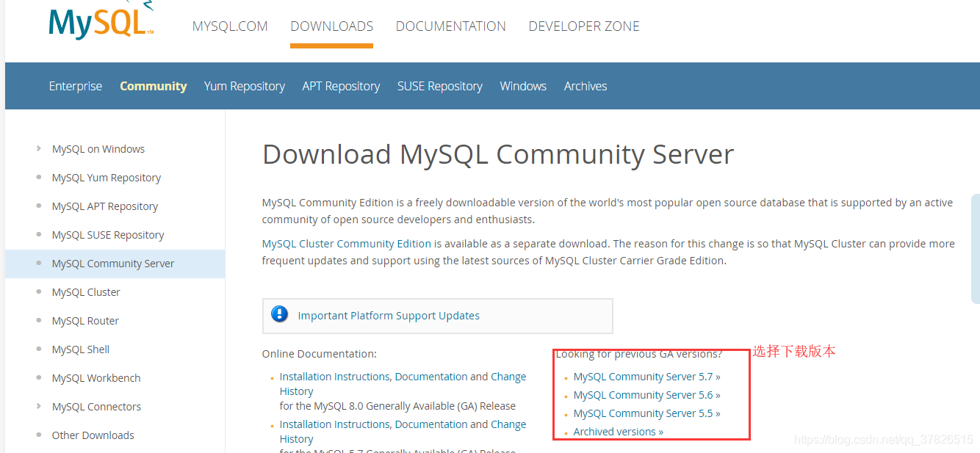Open MySQL Shell in the sidebar
Screen dimensions: 980x453
point(81,349)
